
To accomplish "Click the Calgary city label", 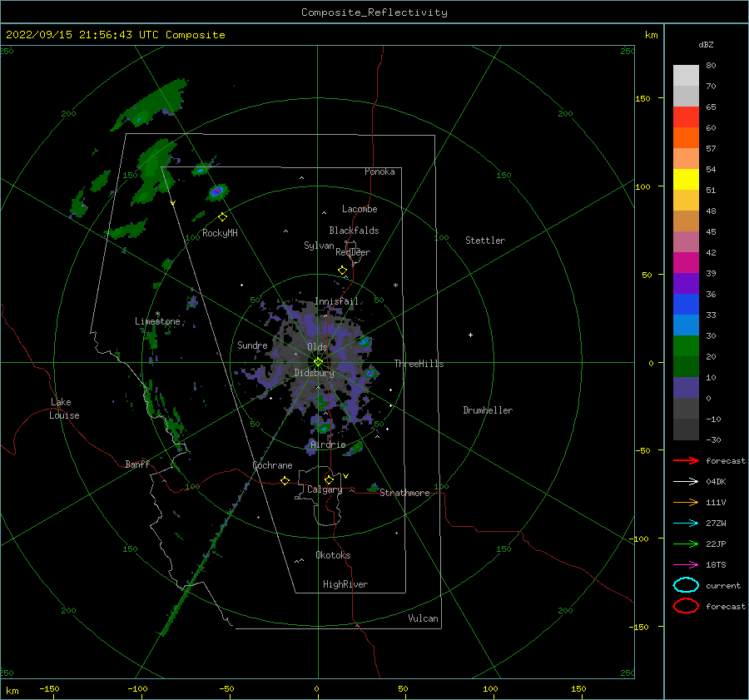I will click(325, 489).
